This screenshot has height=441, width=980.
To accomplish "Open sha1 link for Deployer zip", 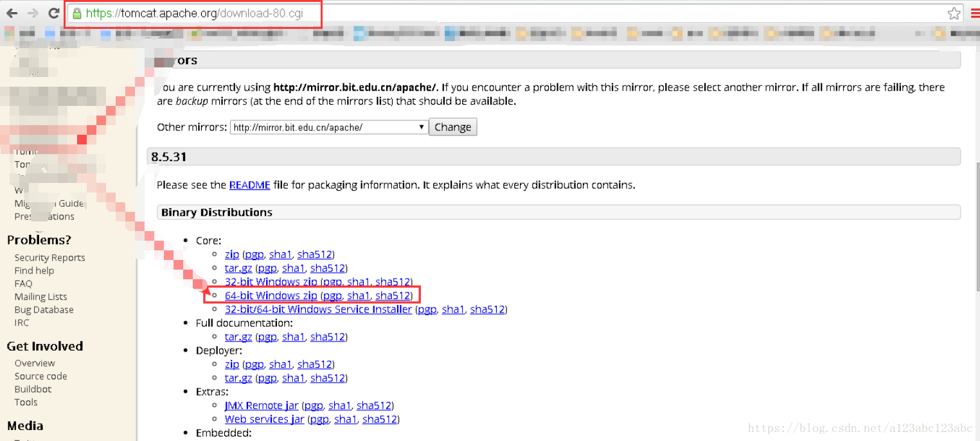I will coord(280,364).
